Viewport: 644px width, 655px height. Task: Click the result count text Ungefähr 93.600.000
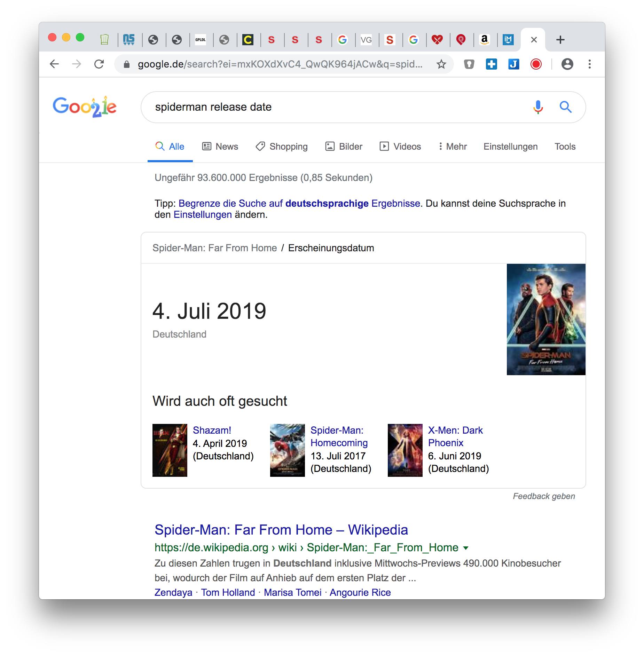(264, 178)
